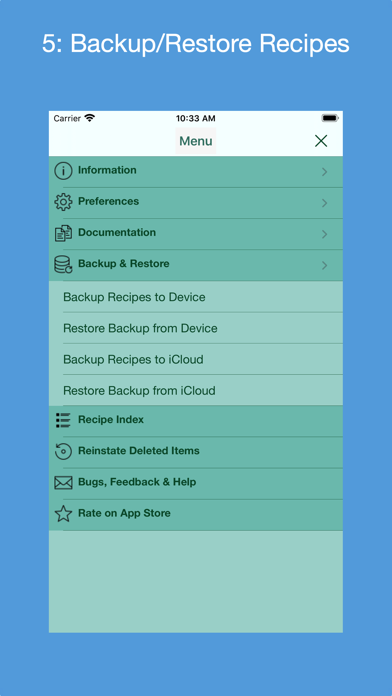Viewport: 392px width, 696px height.
Task: Select Reinstate Deleted Items label
Action: click(139, 451)
